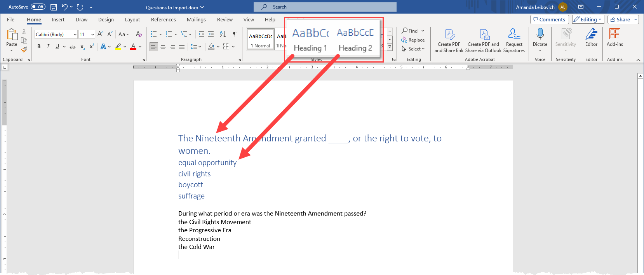The height and width of the screenshot is (275, 644).
Task: Click the Format Painter icon
Action: point(24,49)
